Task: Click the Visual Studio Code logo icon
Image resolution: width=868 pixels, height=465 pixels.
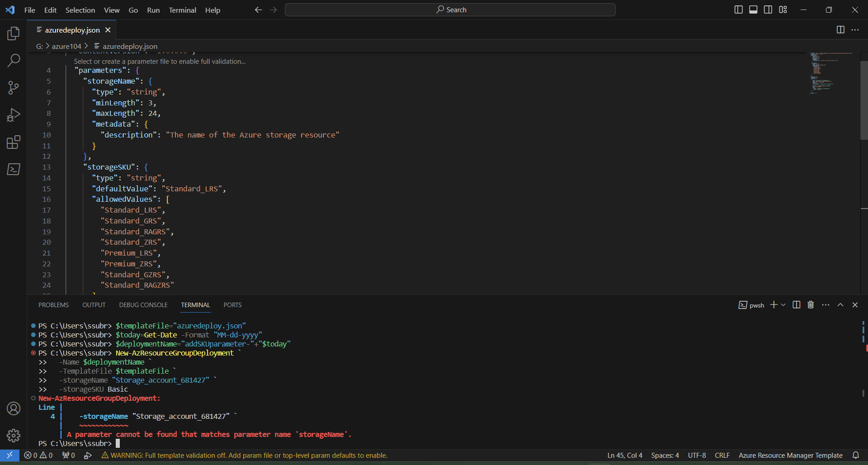Action: tap(10, 9)
